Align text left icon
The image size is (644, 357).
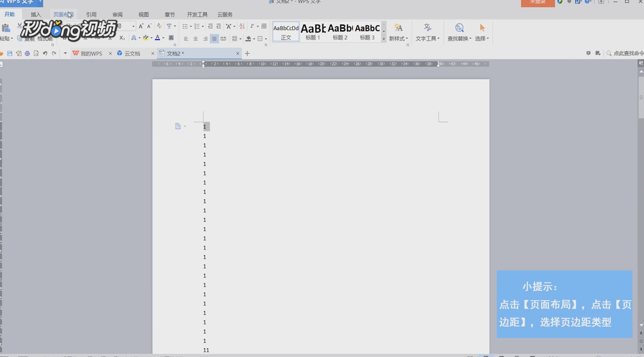(186, 39)
